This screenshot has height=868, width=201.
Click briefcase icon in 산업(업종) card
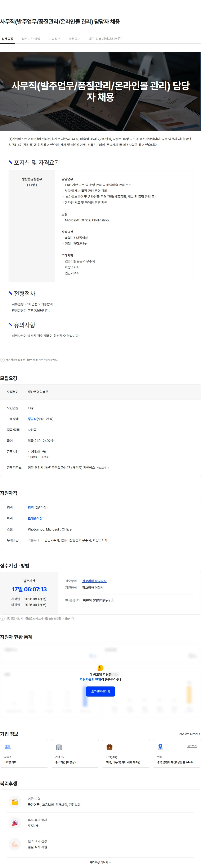[109, 747]
